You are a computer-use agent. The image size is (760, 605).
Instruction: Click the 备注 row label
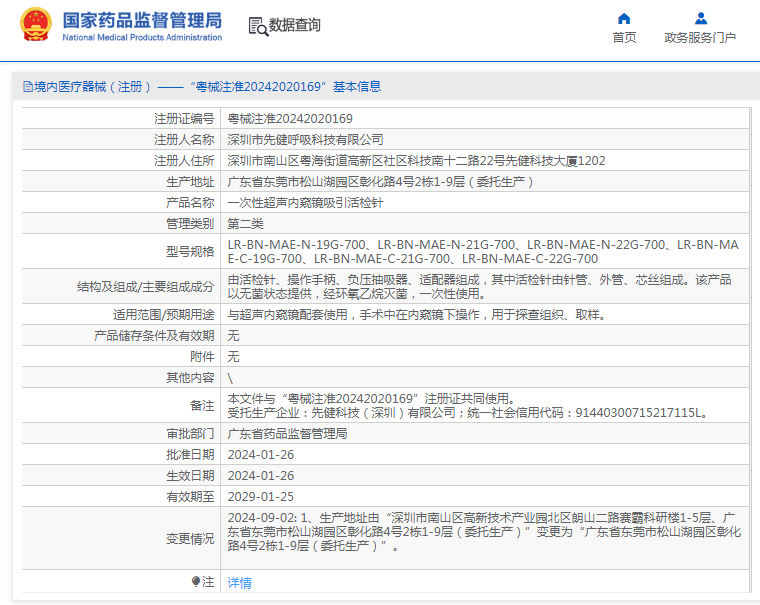(202, 406)
